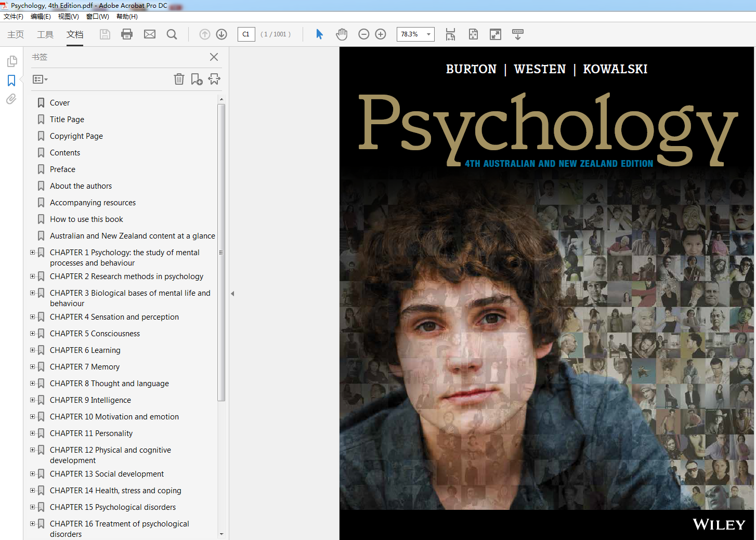Open the 编辑(E) menu

coord(41,17)
